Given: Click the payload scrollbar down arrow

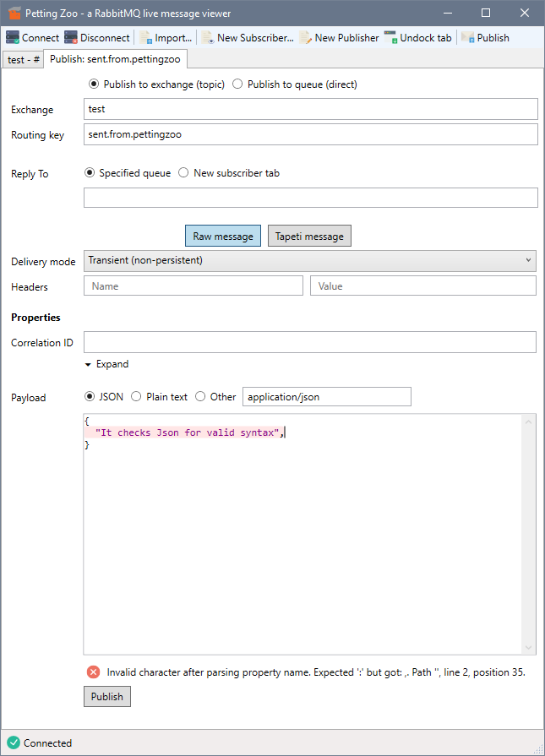Looking at the screenshot, I should click(529, 647).
